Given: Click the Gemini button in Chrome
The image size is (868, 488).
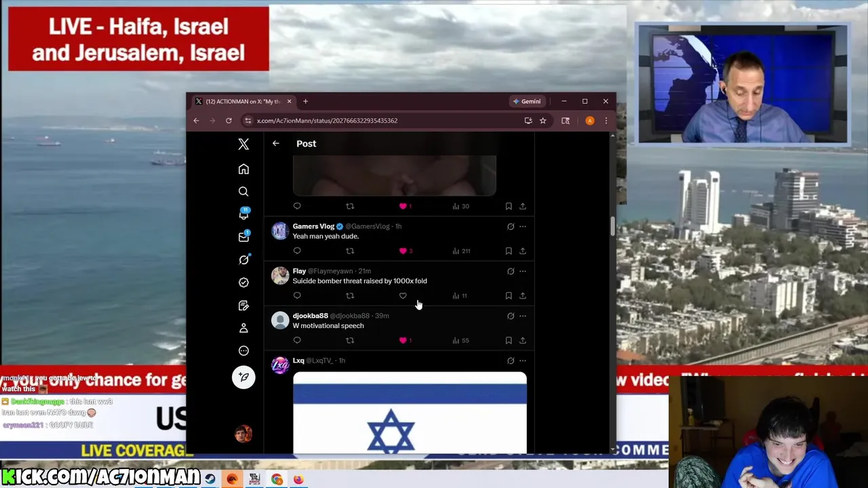Looking at the screenshot, I should [527, 102].
